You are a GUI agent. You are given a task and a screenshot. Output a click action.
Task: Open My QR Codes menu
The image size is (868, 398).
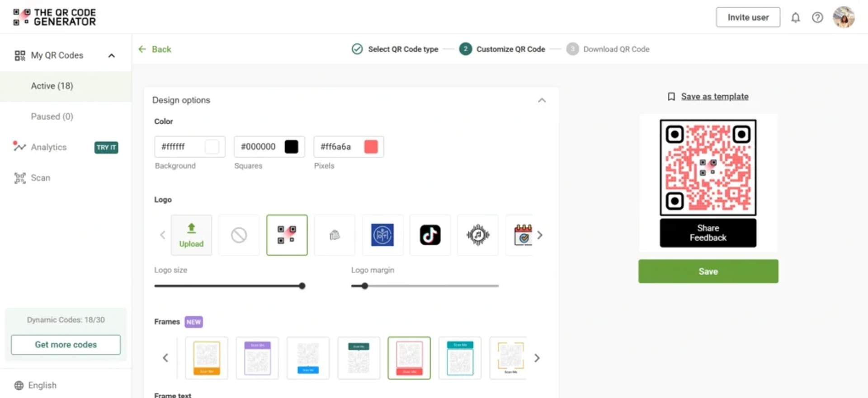point(57,55)
